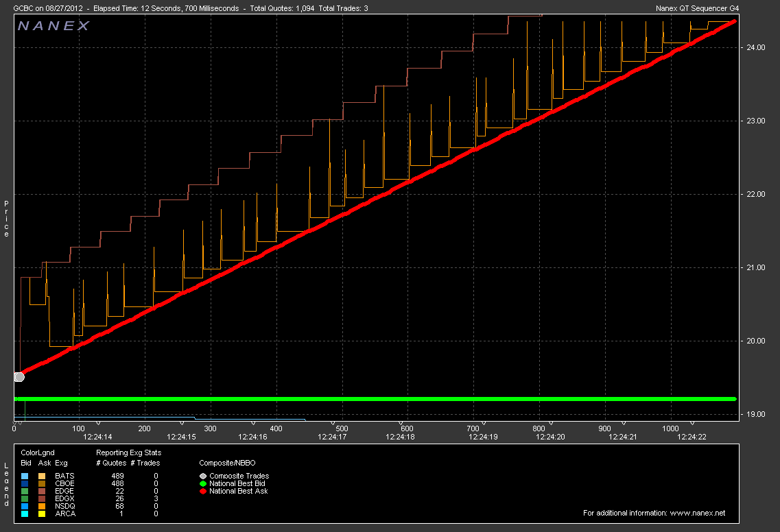Viewport: 780px width, 532px height.
Task: Click the EDGX bid color swatch
Action: [25, 498]
